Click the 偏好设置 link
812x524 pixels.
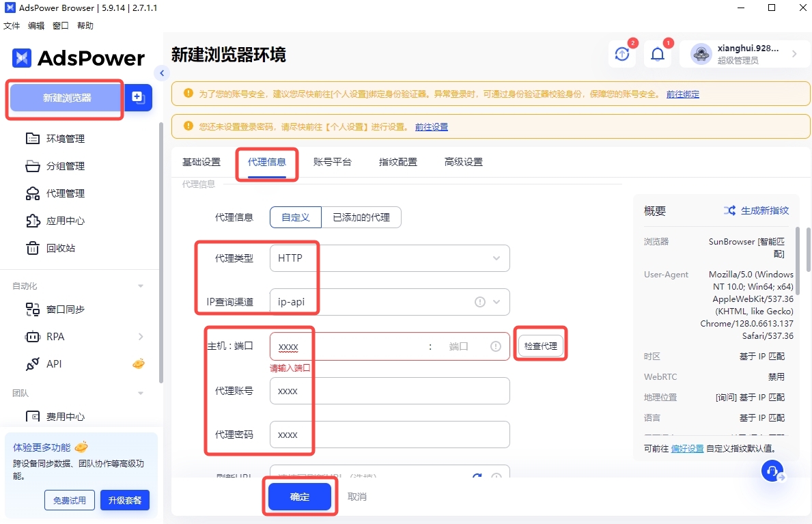[x=687, y=448]
